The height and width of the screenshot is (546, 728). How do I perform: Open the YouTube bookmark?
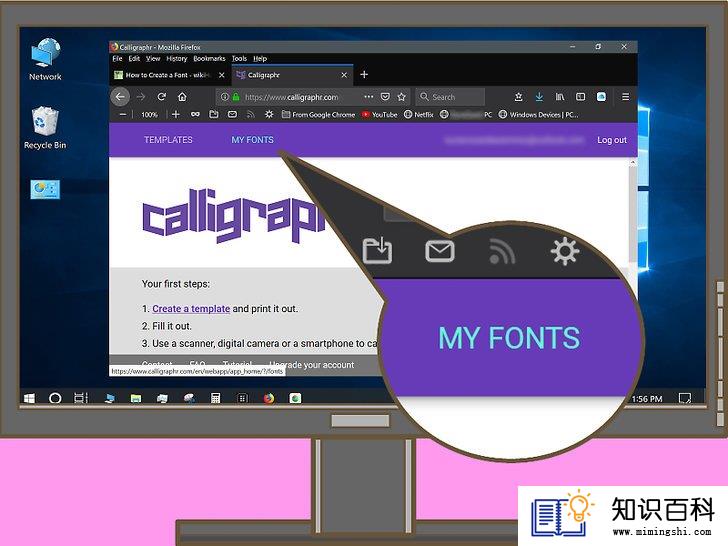(x=379, y=115)
